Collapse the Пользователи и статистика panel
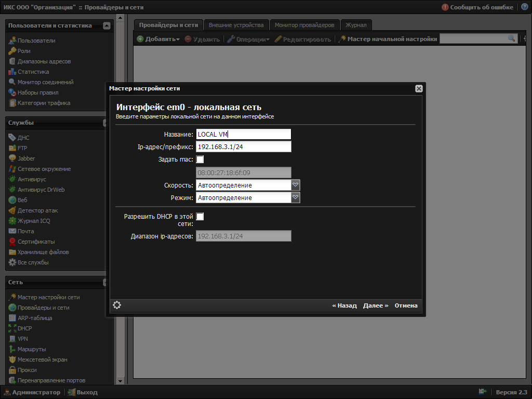The height and width of the screenshot is (399, 532). pyautogui.click(x=107, y=25)
